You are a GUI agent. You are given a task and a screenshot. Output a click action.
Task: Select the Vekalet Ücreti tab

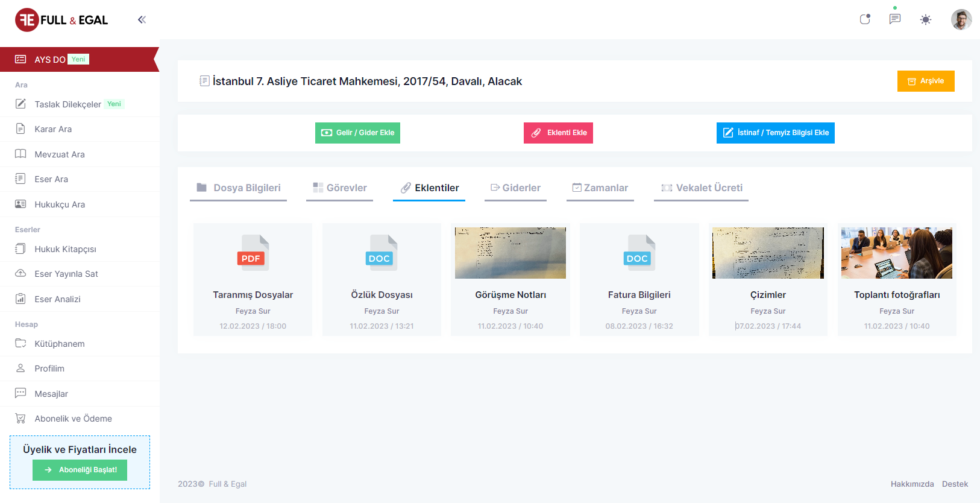click(702, 188)
